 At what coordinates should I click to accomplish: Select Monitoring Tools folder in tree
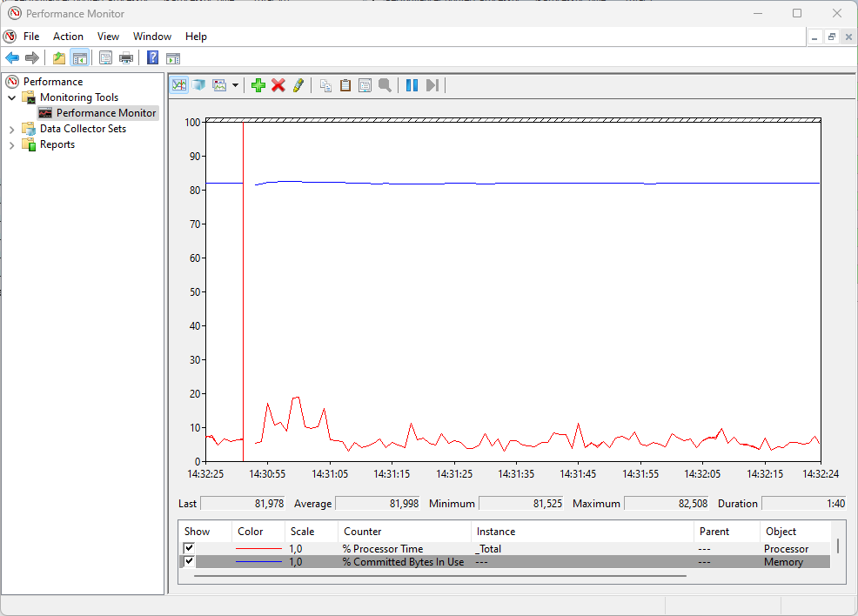pyautogui.click(x=79, y=97)
